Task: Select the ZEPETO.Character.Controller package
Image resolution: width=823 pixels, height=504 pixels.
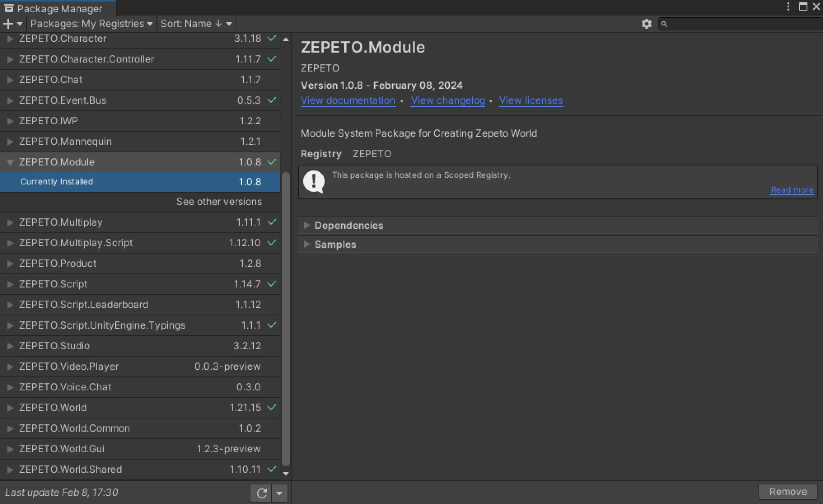Action: pos(140,59)
